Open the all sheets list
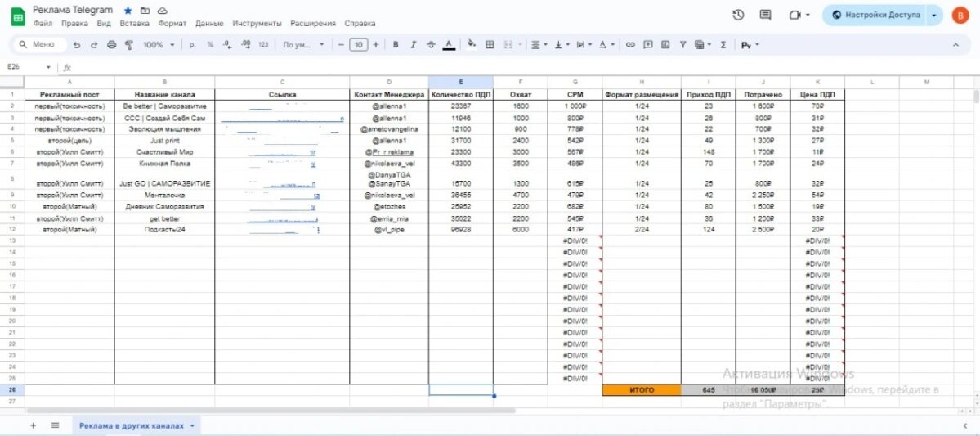980x436 pixels. 55,425
